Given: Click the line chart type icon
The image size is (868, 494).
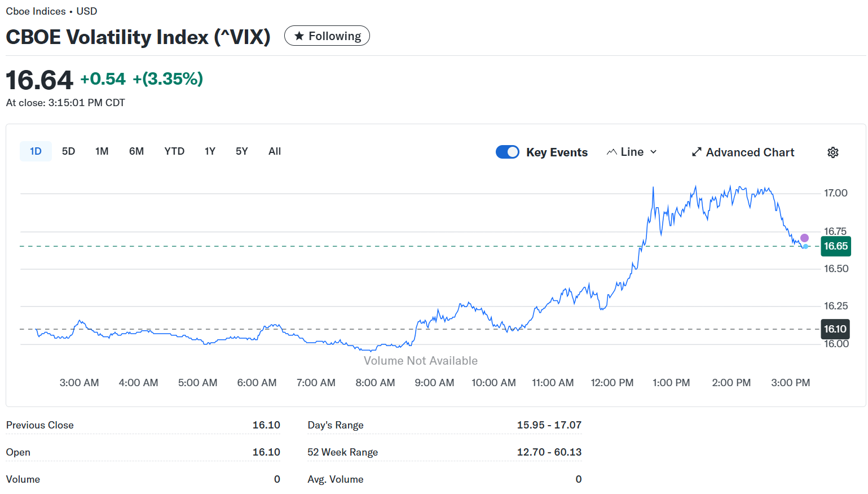Looking at the screenshot, I should [611, 152].
